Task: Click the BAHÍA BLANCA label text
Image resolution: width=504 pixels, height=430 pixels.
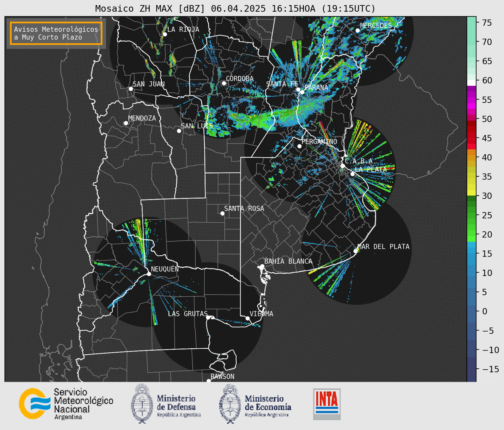Action: point(288,261)
